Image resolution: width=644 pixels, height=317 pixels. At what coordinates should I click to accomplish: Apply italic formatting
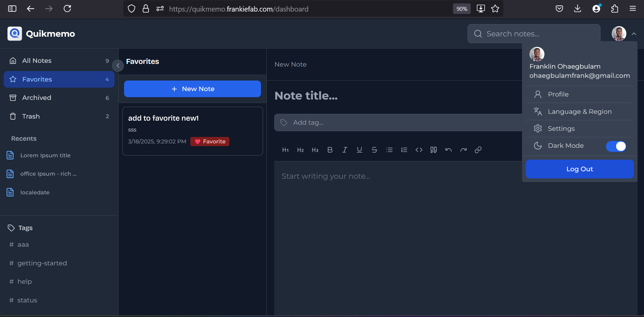tap(344, 149)
